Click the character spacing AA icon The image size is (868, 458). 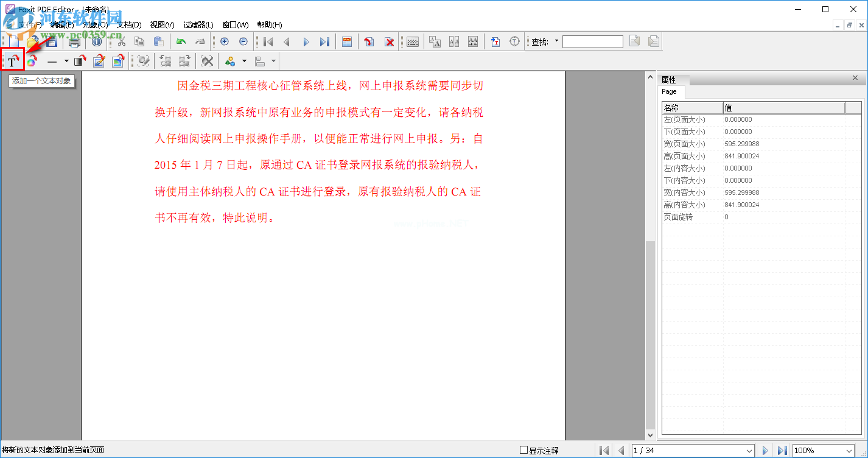pos(454,41)
